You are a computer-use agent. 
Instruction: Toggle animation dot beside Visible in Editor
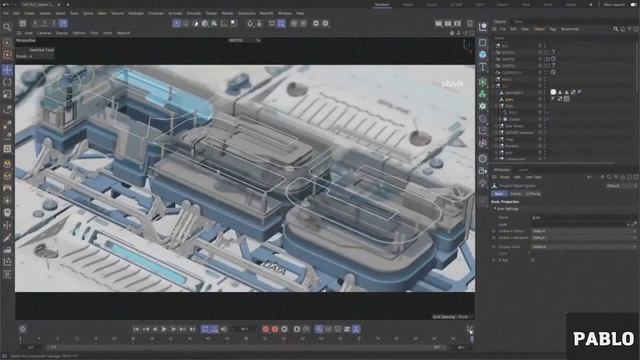pyautogui.click(x=493, y=231)
